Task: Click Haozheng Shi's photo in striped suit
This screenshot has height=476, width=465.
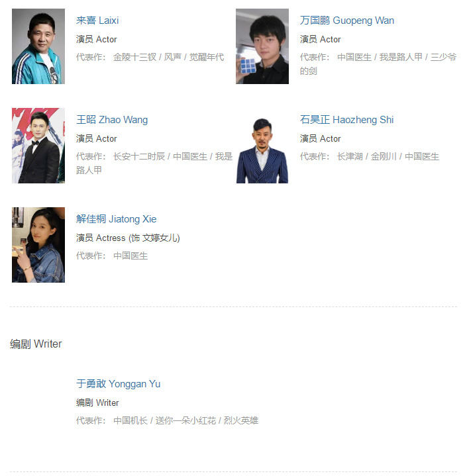Action: tap(262, 146)
